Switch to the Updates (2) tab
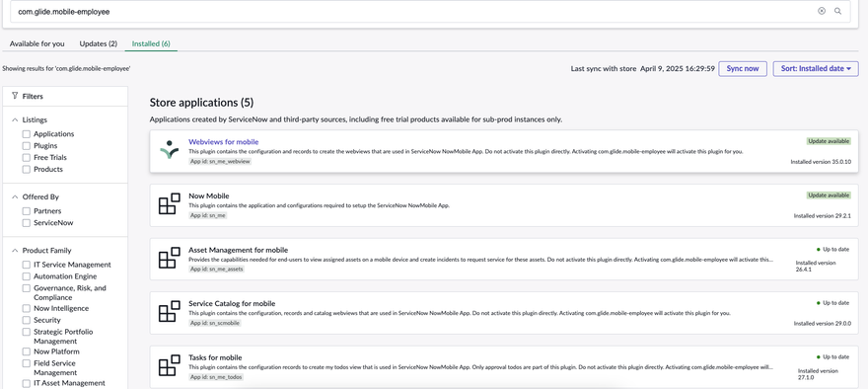Screen dimensions: 868x389 pyautogui.click(x=99, y=43)
